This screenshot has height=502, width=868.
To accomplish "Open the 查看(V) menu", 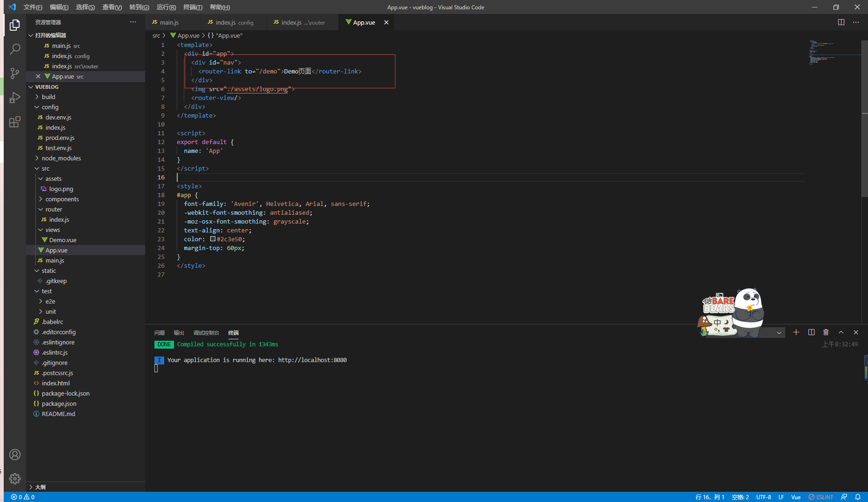I will pos(112,7).
